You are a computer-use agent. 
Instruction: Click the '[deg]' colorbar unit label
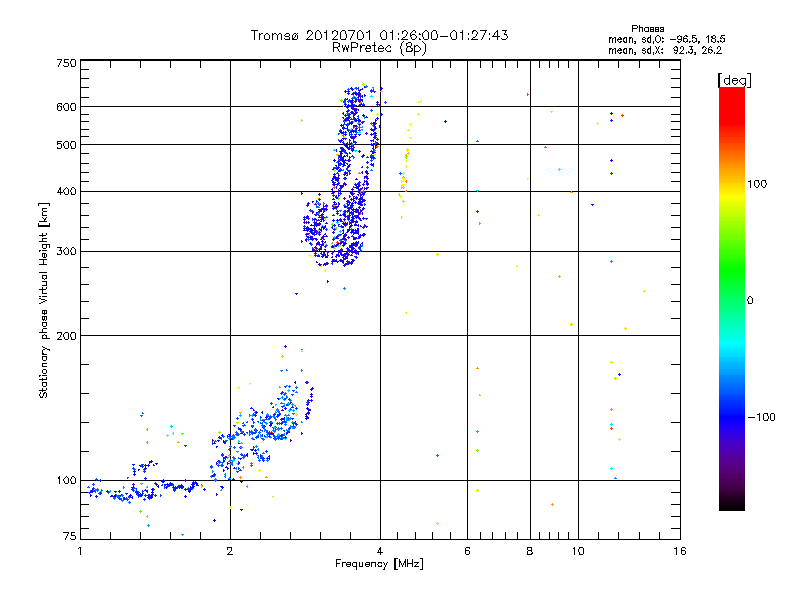(734, 80)
